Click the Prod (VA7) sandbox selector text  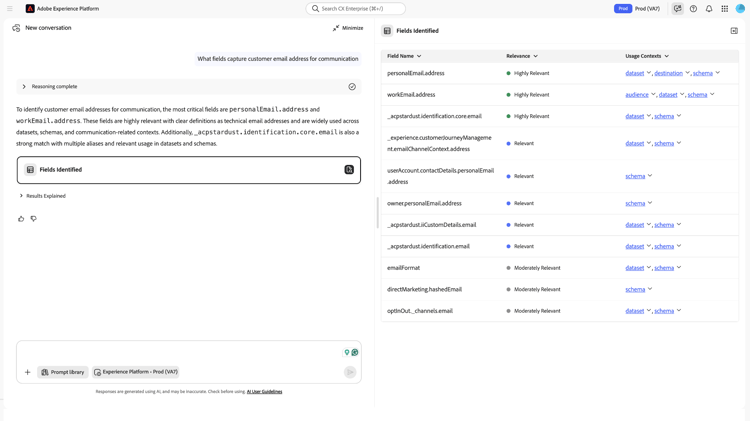pyautogui.click(x=647, y=9)
